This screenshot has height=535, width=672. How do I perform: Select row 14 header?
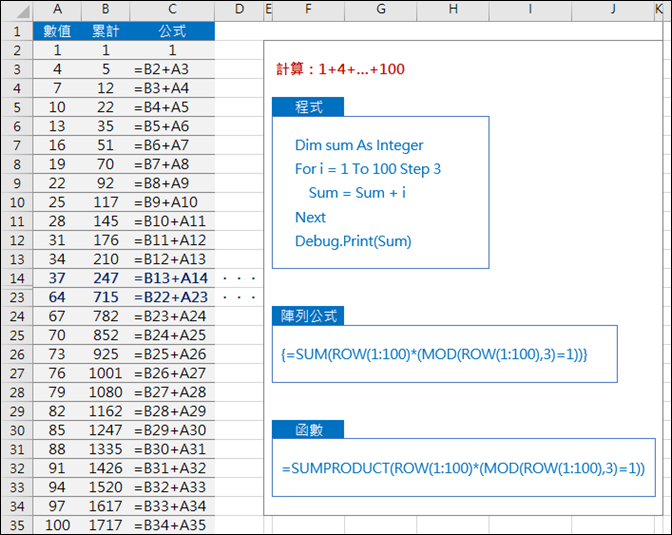pyautogui.click(x=17, y=278)
